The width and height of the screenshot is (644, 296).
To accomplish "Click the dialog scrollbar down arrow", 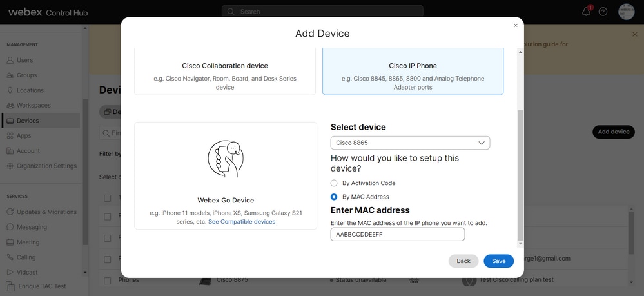I will click(520, 244).
